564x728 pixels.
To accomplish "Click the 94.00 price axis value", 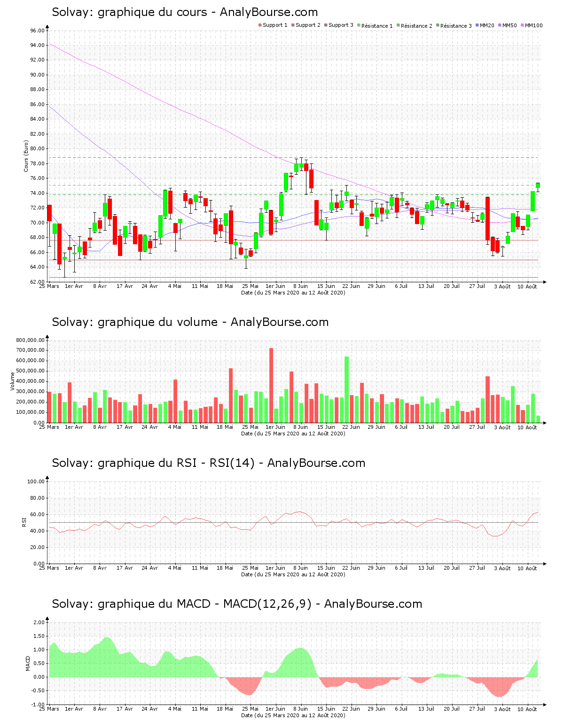I will click(38, 45).
